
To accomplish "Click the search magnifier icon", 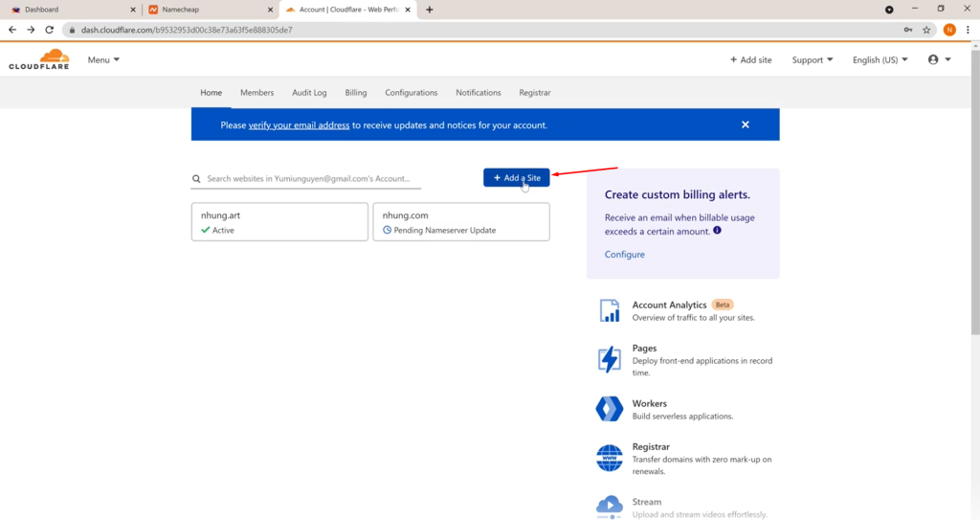I will tap(196, 179).
